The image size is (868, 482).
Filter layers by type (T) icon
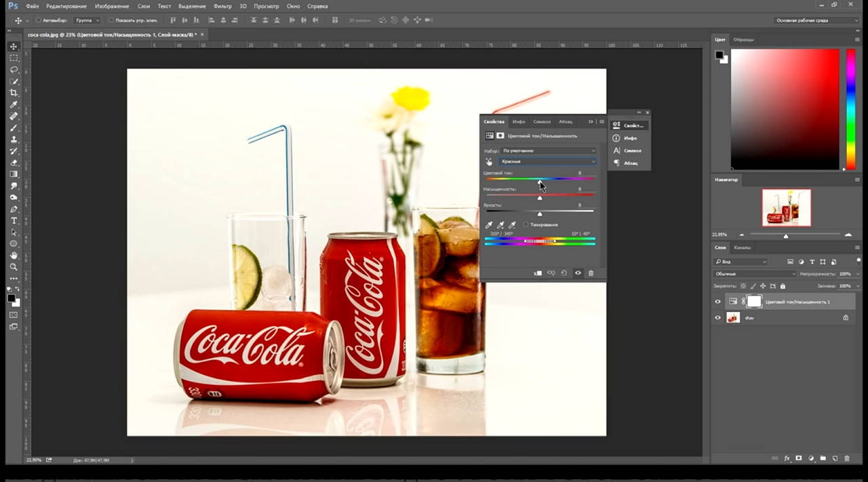[x=812, y=262]
